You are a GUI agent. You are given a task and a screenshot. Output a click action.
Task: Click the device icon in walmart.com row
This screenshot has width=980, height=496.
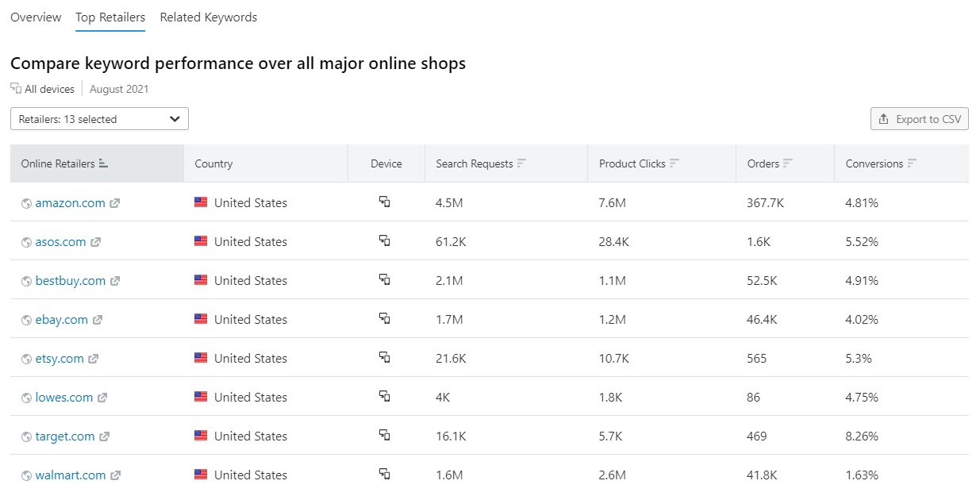[x=385, y=474]
